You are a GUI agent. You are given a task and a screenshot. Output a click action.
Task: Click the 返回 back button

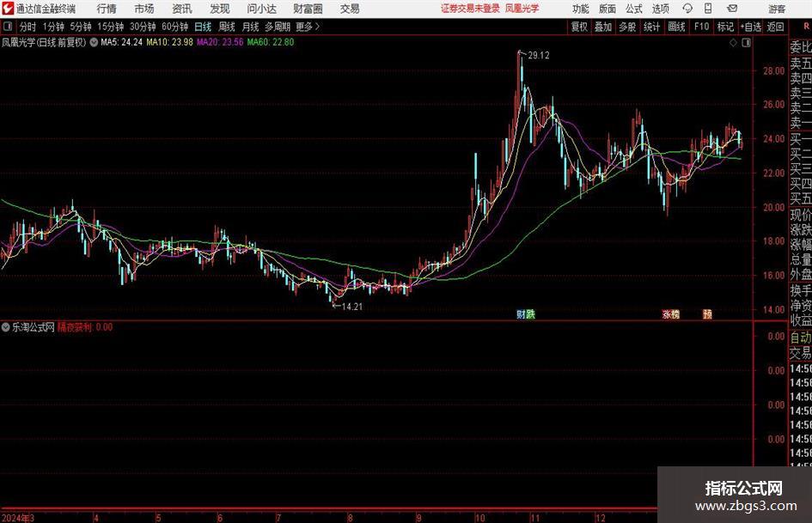[775, 27]
